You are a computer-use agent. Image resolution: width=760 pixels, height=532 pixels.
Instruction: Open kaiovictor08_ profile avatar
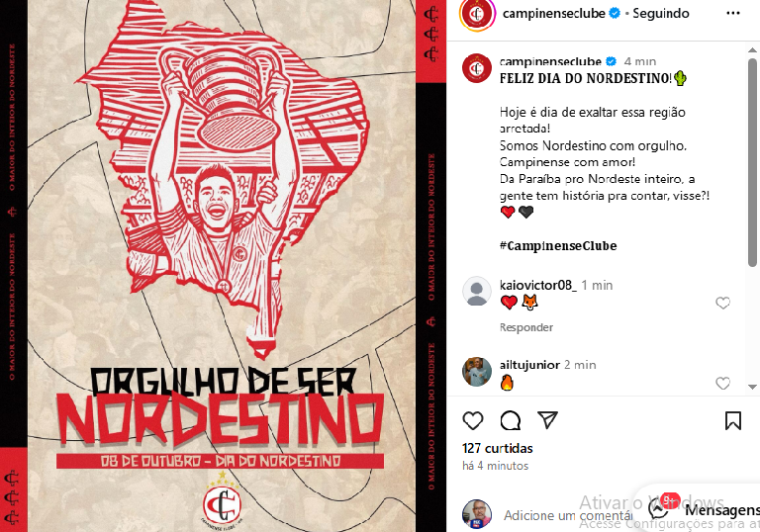476,291
